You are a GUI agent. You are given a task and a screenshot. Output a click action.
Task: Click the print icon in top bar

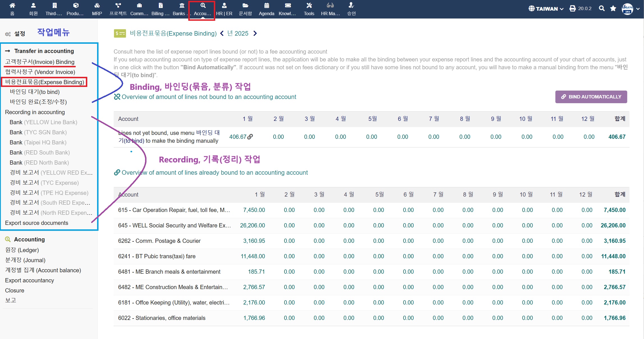coord(572,8)
